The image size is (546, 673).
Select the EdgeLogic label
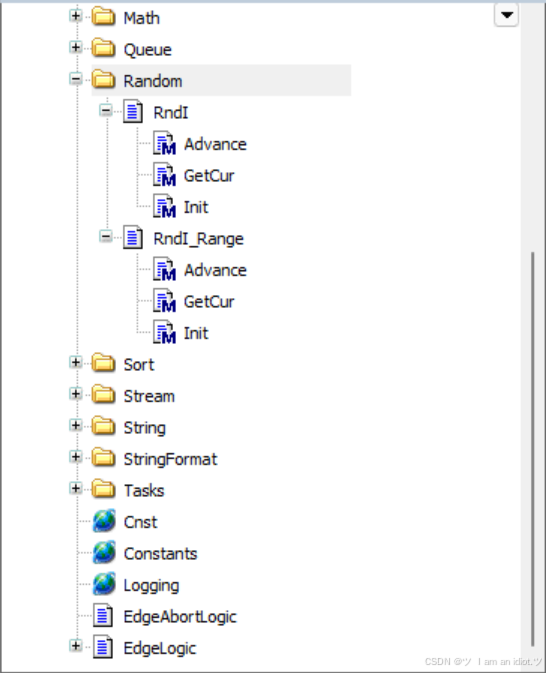coord(160,648)
